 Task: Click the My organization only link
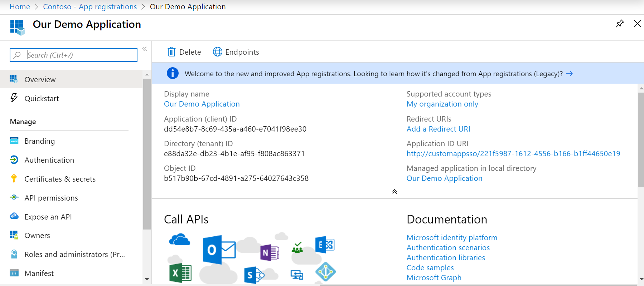[x=442, y=104]
